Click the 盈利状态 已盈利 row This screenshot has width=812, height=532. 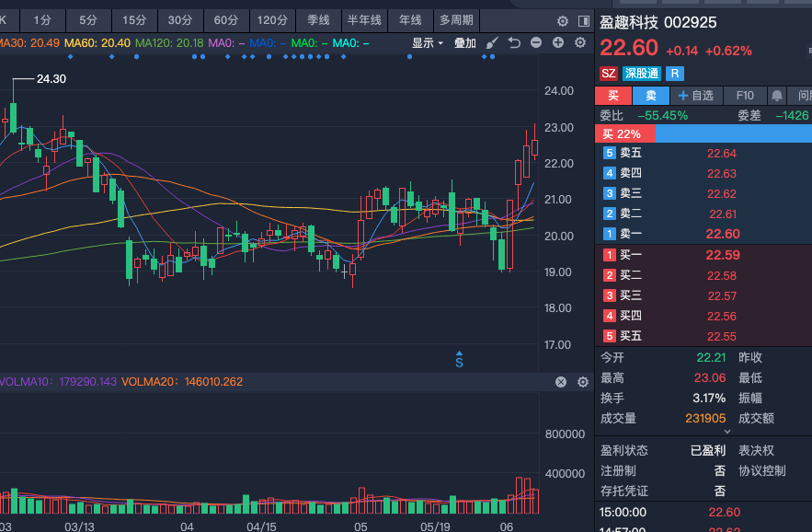663,451
